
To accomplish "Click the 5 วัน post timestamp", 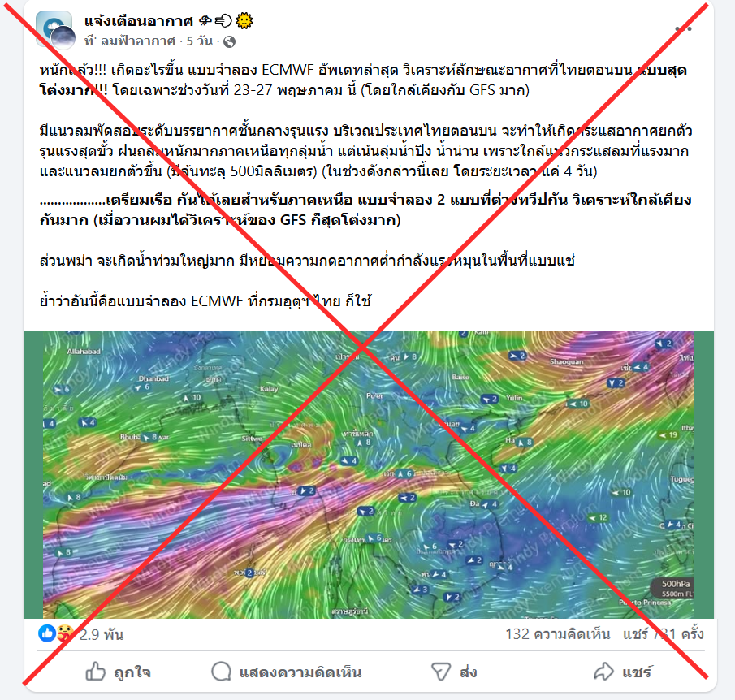I will [x=199, y=41].
